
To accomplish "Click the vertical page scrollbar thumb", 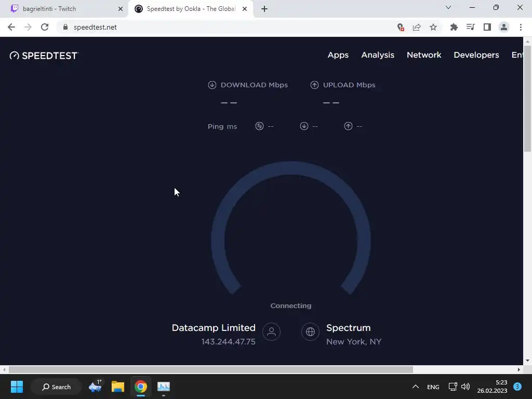I will [527, 98].
